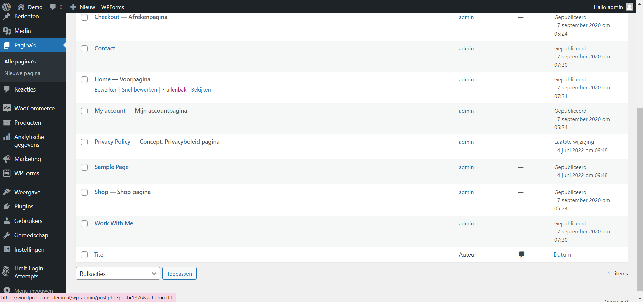This screenshot has height=302, width=644.
Task: Open WPForms in the admin bar
Action: coord(113,7)
